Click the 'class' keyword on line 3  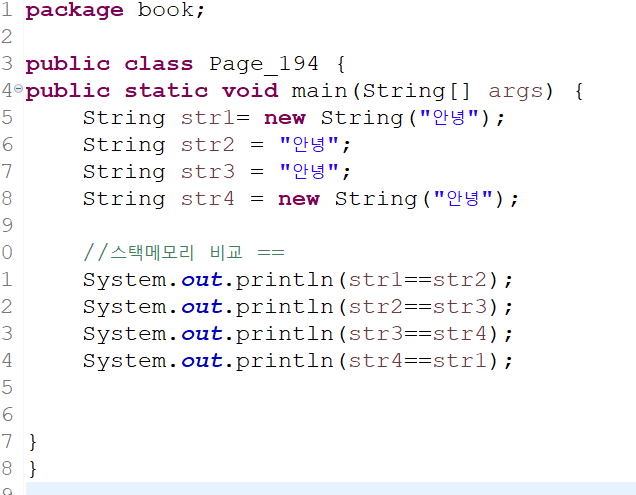coord(159,64)
